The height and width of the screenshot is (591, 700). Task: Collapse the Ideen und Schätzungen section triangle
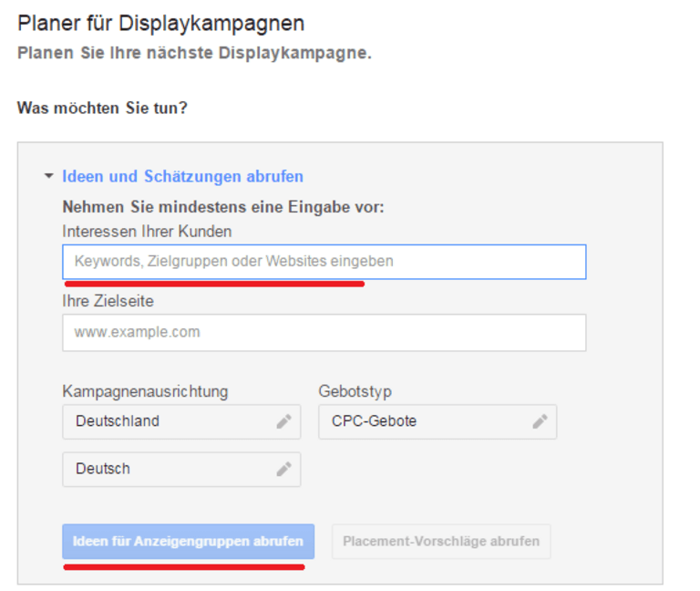point(49,176)
